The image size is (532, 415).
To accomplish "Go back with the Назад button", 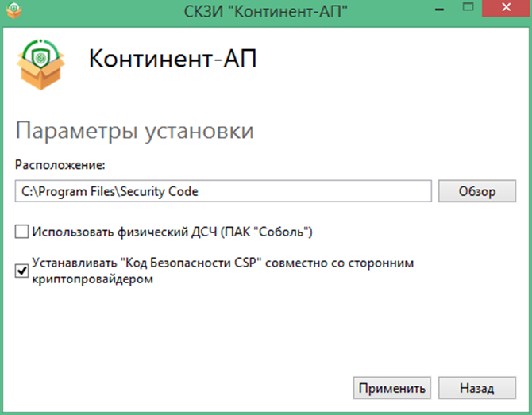I will 476,388.
